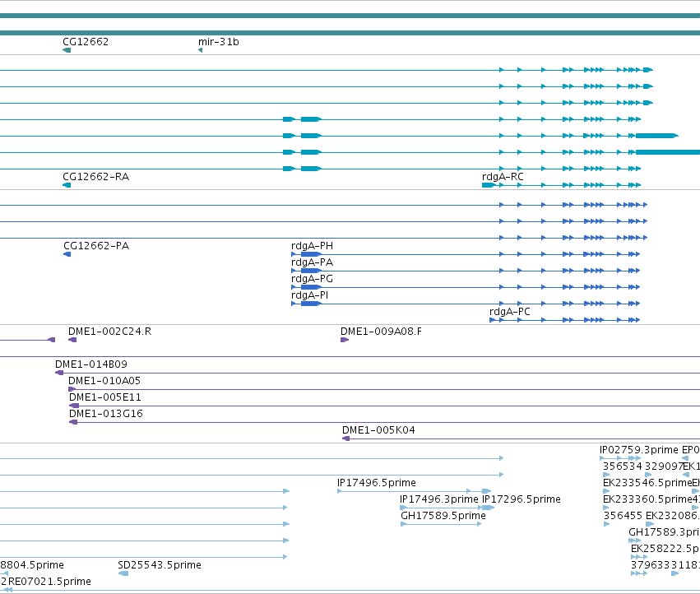This screenshot has width=700, height=594.
Task: Select the rdgA-PH feature label
Action: tap(312, 246)
